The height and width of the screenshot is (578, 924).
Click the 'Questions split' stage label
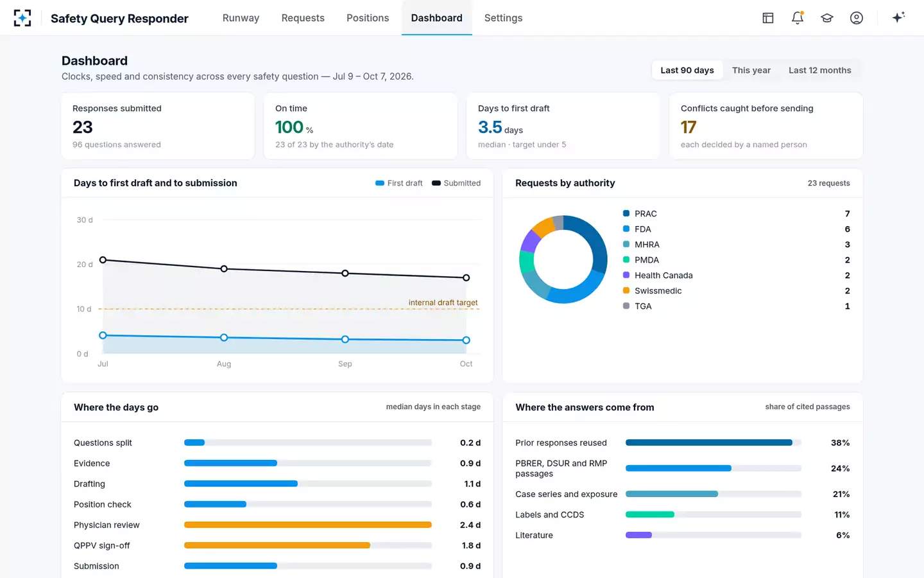coord(103,442)
